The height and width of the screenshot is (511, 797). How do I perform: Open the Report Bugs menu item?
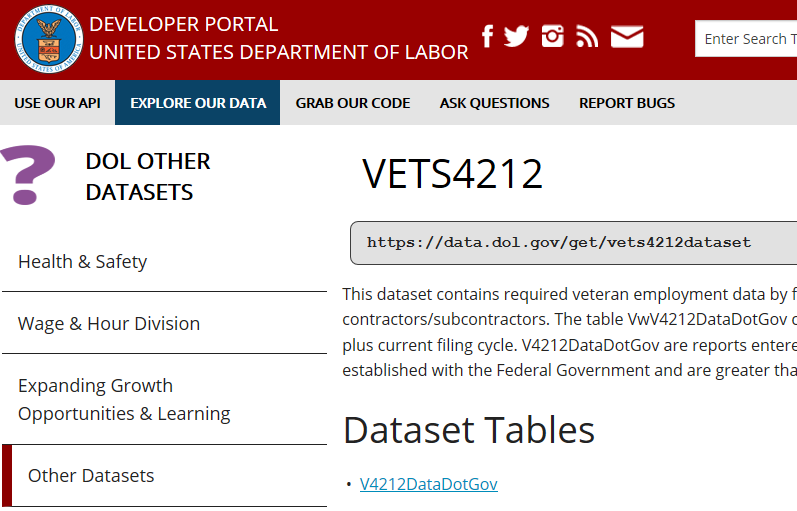[627, 103]
